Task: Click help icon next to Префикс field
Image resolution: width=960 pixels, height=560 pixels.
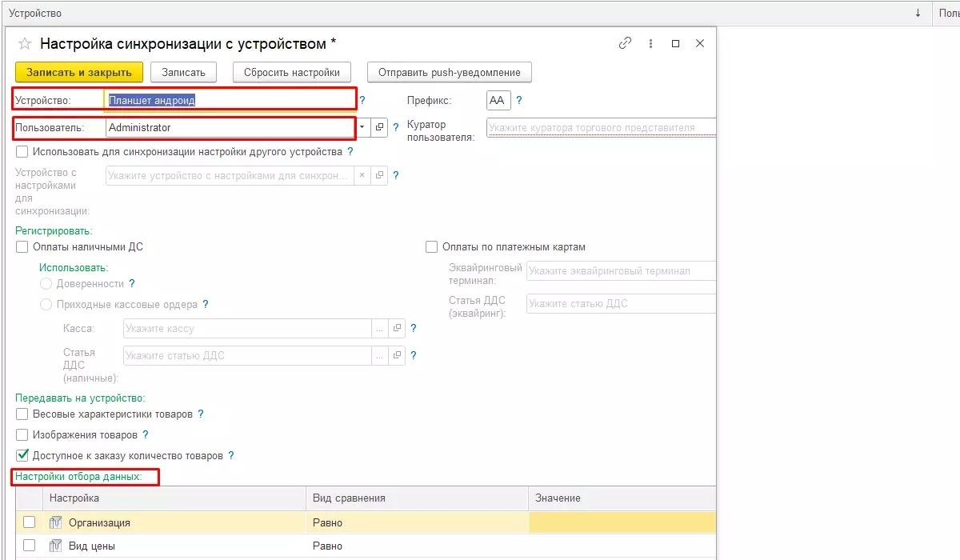Action: 519,100
